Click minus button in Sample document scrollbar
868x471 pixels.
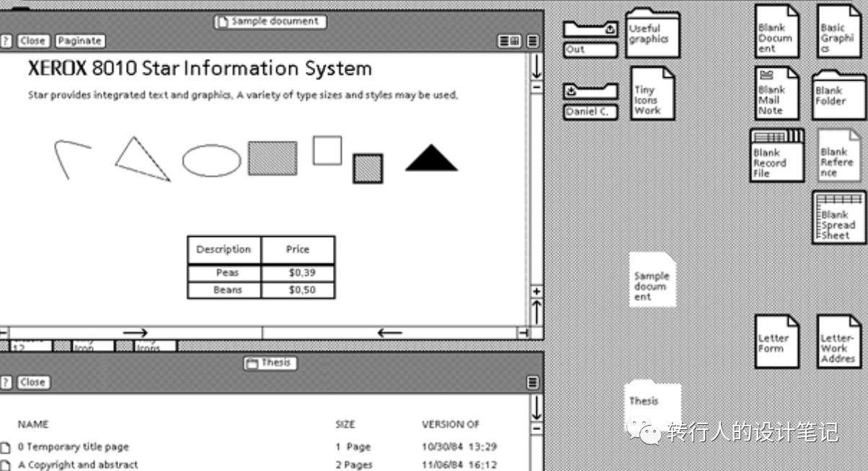(x=536, y=87)
